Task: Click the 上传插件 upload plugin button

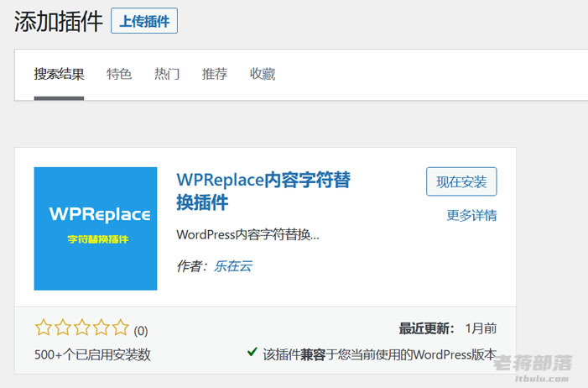Action: pyautogui.click(x=144, y=21)
